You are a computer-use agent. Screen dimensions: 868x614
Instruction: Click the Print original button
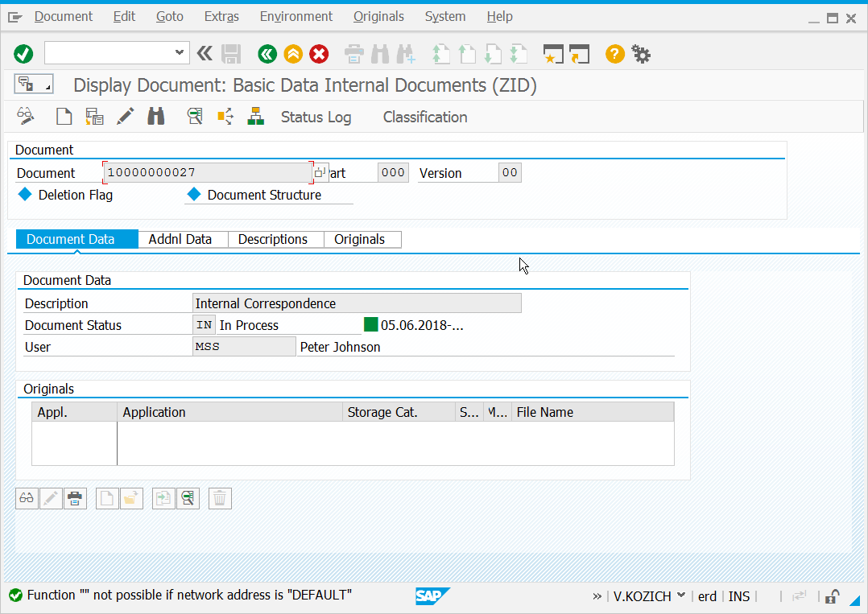point(75,498)
